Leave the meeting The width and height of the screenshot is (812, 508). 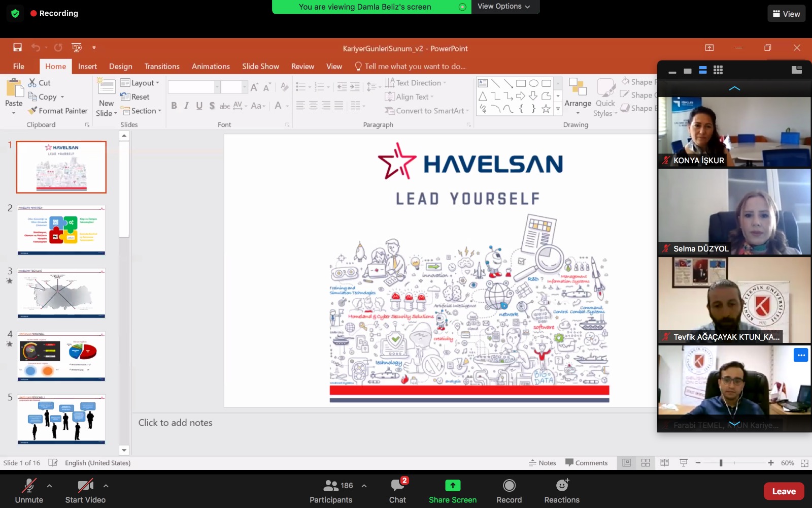[783, 491]
